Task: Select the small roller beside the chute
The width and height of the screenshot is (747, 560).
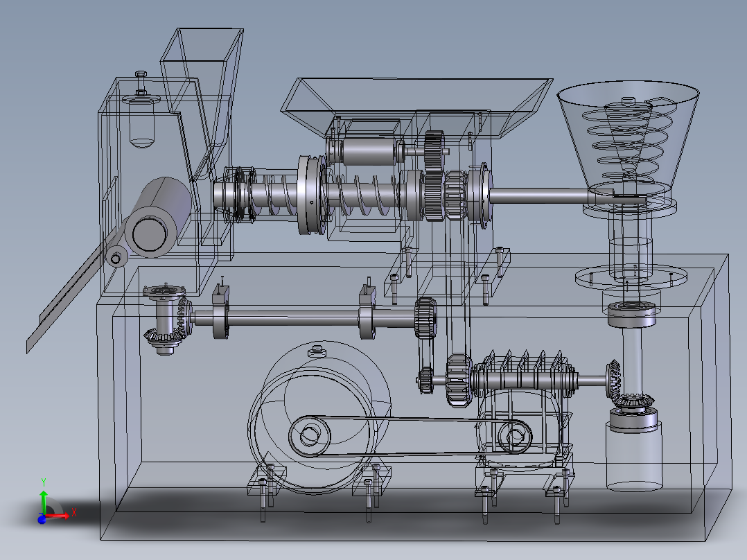Action: coord(116,257)
